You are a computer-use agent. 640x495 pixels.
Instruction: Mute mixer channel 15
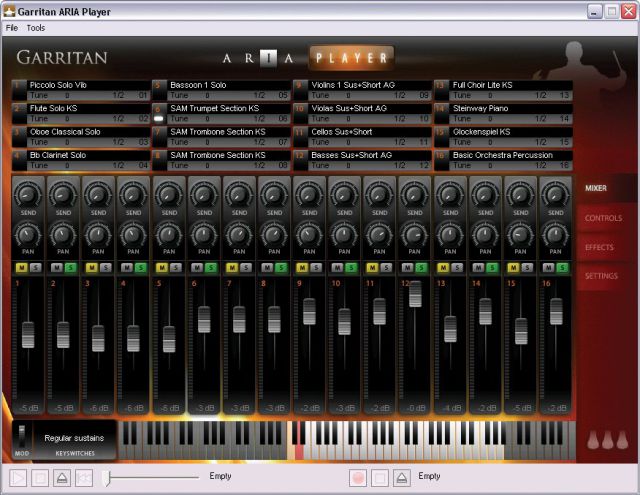click(x=513, y=268)
